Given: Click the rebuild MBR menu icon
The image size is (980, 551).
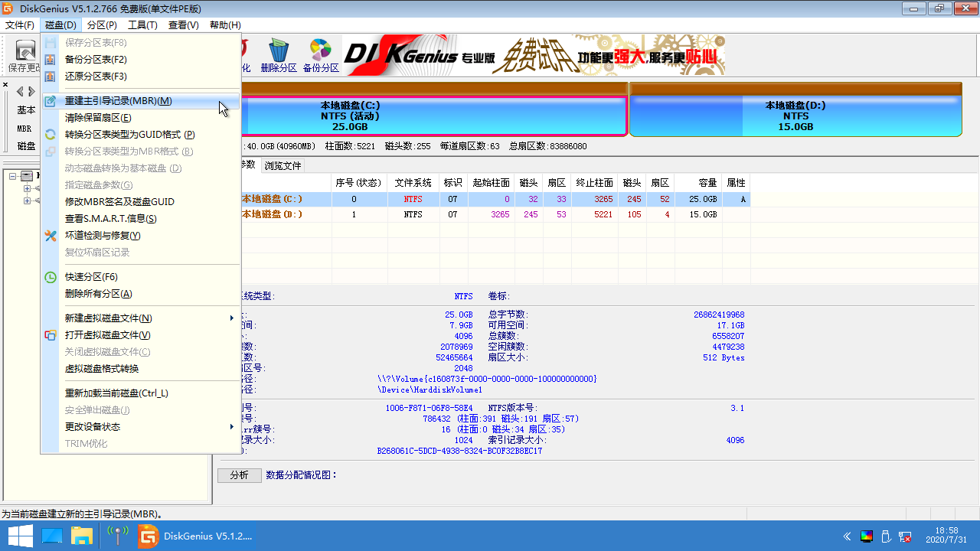Looking at the screenshot, I should [51, 101].
